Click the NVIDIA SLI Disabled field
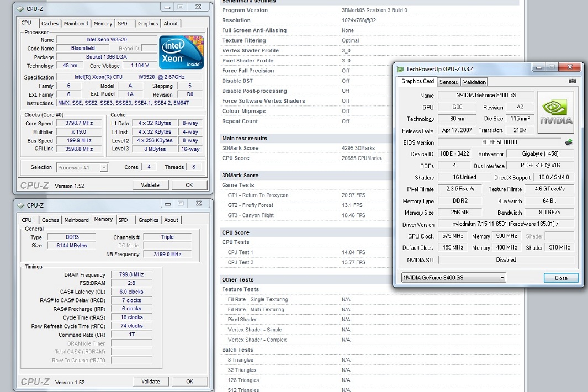The height and width of the screenshot is (392, 588). point(506,260)
